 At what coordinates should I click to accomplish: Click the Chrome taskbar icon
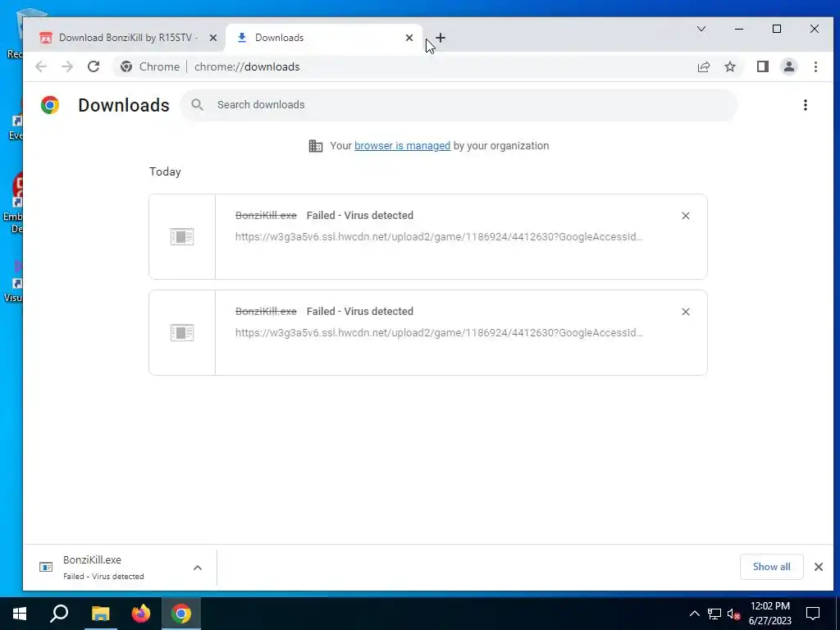pos(181,614)
